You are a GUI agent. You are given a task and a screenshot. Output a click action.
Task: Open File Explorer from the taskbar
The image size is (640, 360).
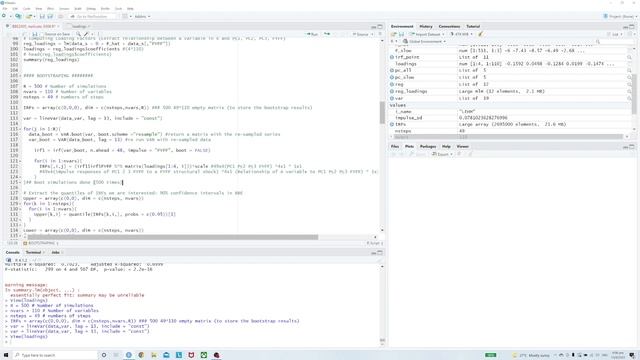pyautogui.click(x=154, y=355)
